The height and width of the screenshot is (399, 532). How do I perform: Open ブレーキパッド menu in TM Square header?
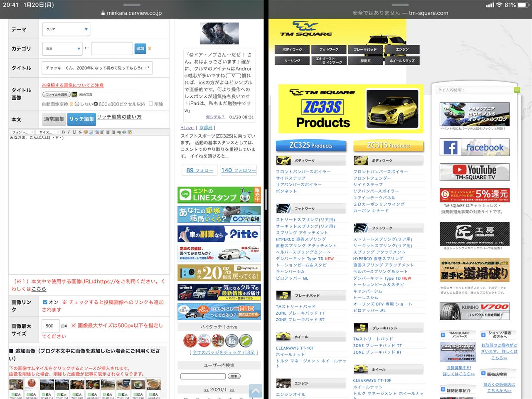pos(365,49)
